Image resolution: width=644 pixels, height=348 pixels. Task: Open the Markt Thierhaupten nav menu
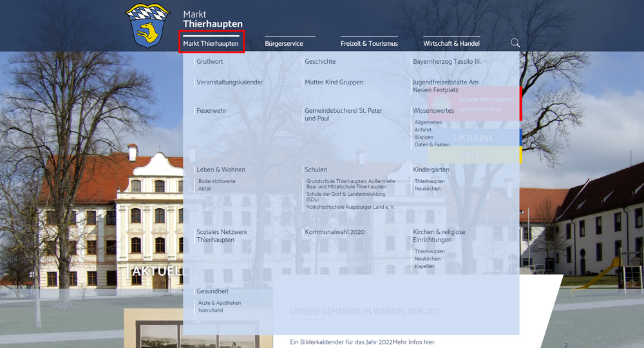(211, 43)
